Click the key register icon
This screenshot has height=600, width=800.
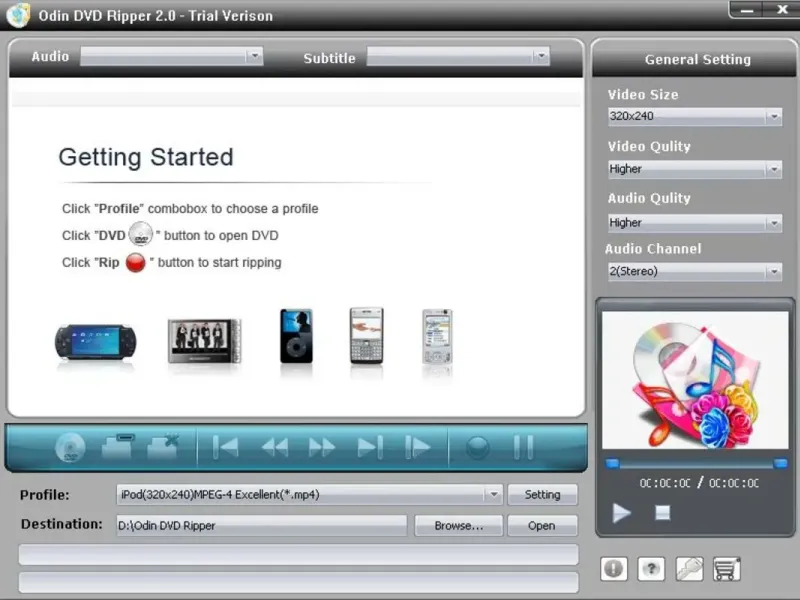point(689,568)
